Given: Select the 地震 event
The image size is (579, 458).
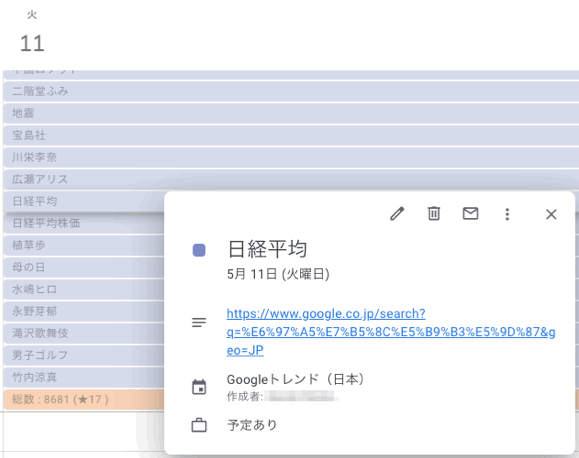Looking at the screenshot, I should 291,113.
